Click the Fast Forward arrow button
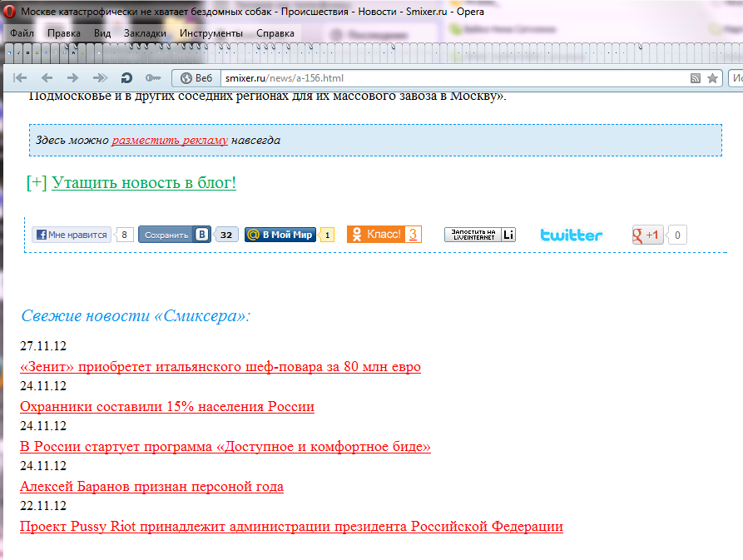The width and height of the screenshot is (743, 560). 100,77
